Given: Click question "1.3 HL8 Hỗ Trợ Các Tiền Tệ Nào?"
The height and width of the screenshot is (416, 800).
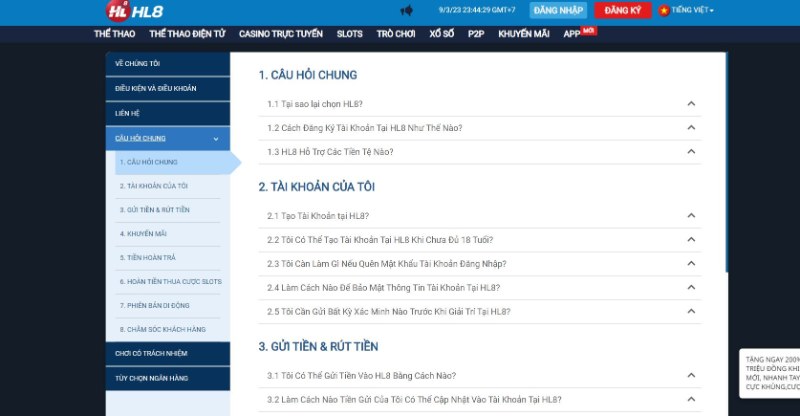Looking at the screenshot, I should click(x=330, y=152).
